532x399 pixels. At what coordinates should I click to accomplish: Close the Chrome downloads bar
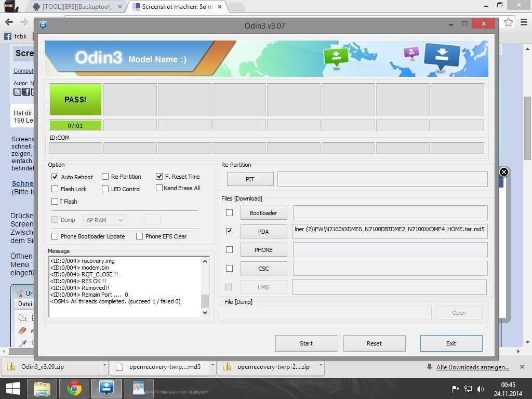pyautogui.click(x=522, y=367)
